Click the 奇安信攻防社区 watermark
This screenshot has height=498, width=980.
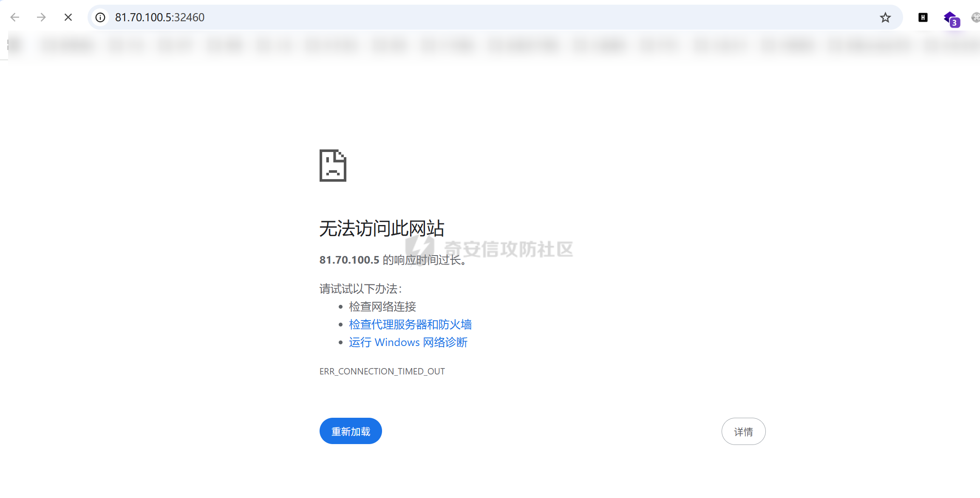click(508, 249)
